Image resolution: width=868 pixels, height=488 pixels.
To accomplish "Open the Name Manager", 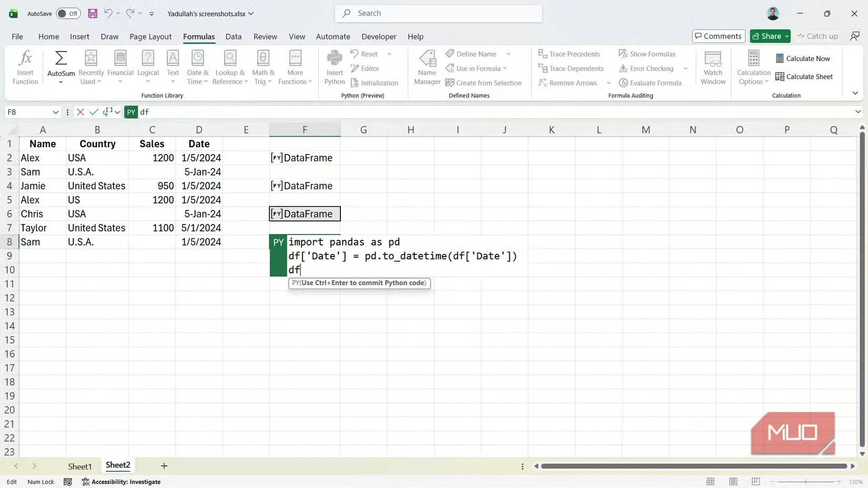I will coord(427,67).
